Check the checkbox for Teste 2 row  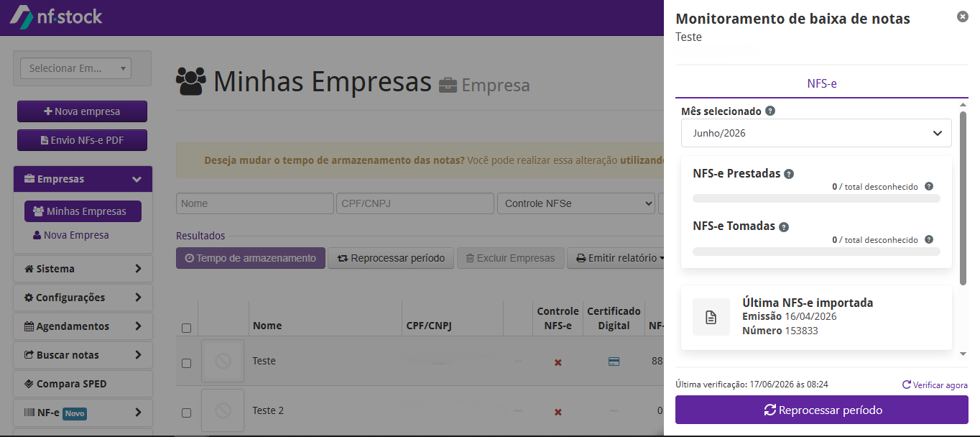pyautogui.click(x=186, y=413)
